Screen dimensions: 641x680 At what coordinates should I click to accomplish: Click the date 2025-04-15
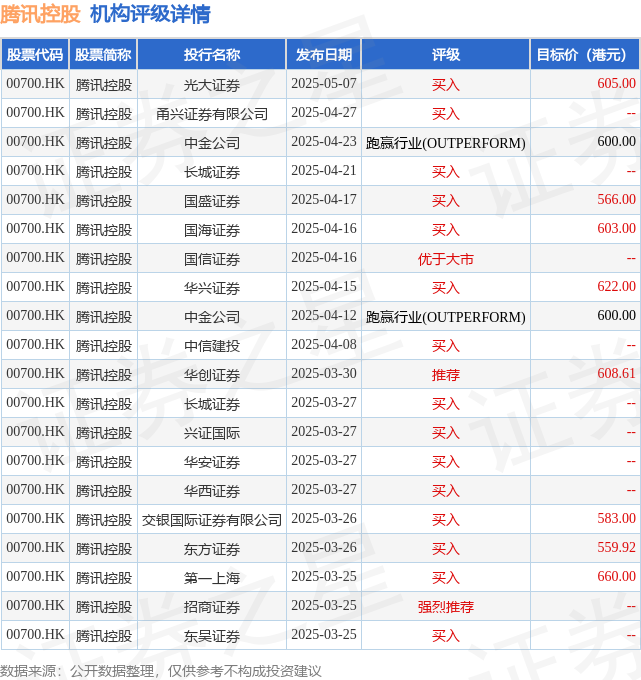[x=324, y=286]
